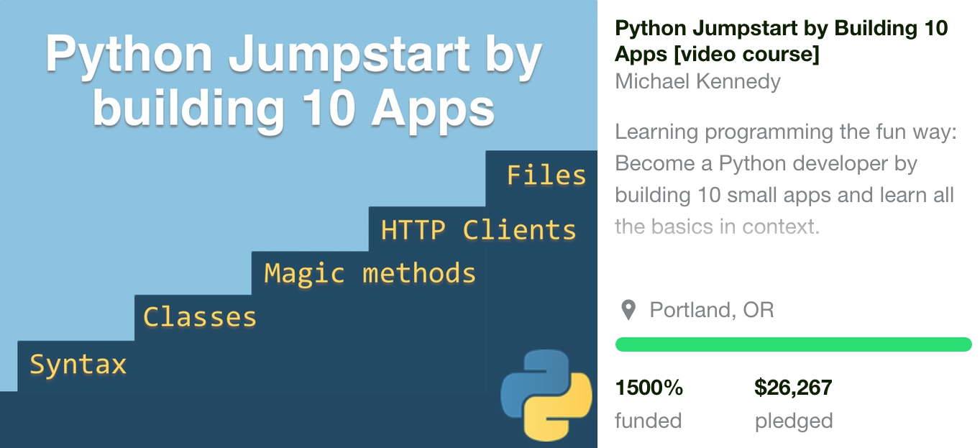Click the 'pledged' label under the amount
980x448 pixels.
point(794,421)
